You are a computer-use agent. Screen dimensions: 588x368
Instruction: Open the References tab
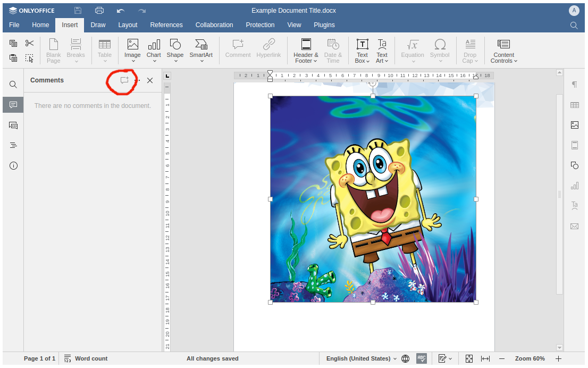click(x=166, y=25)
